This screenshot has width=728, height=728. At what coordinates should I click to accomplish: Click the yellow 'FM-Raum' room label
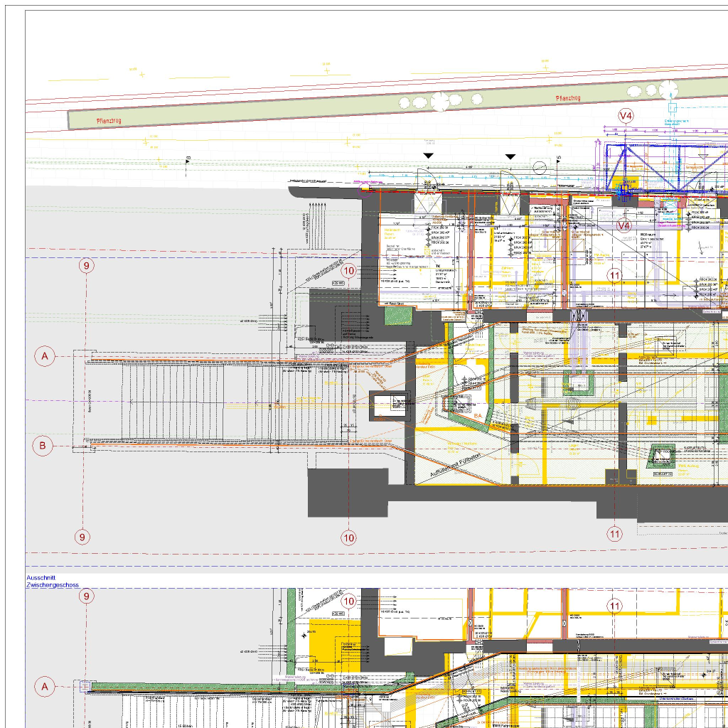click(x=601, y=255)
